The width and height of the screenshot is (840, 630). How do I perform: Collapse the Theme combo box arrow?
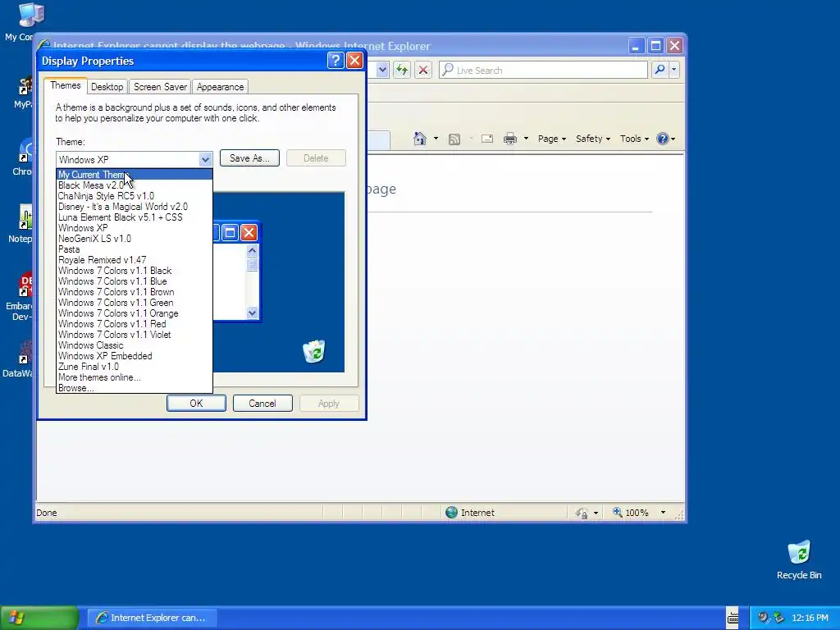[x=205, y=159]
